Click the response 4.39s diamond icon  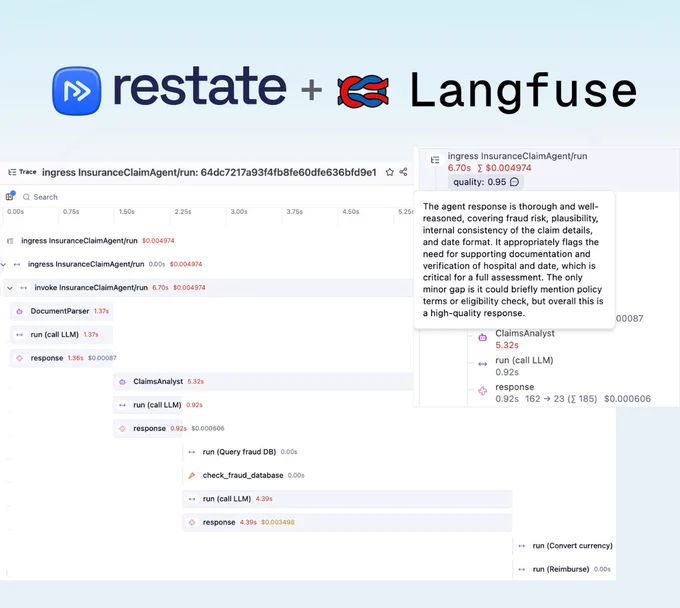(x=192, y=523)
